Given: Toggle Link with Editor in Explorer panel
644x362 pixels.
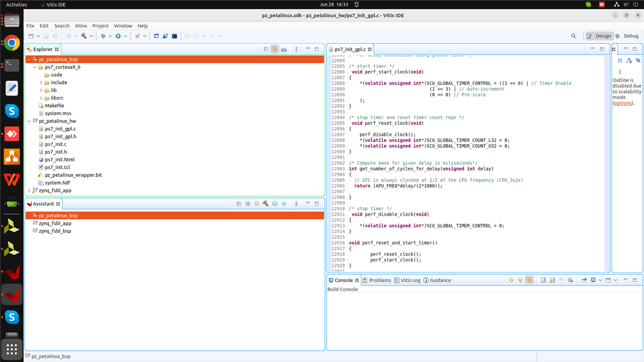Looking at the screenshot, I should click(275, 49).
